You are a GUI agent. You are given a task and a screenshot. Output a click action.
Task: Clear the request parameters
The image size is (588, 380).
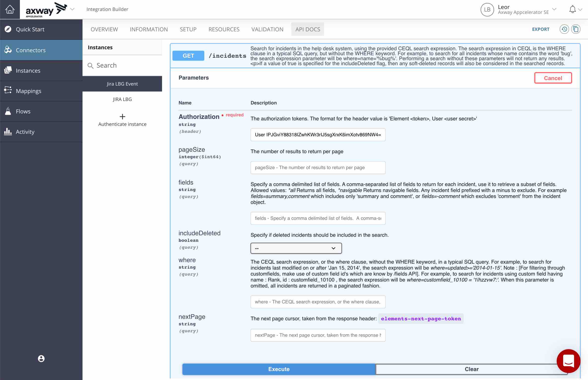pyautogui.click(x=471, y=369)
